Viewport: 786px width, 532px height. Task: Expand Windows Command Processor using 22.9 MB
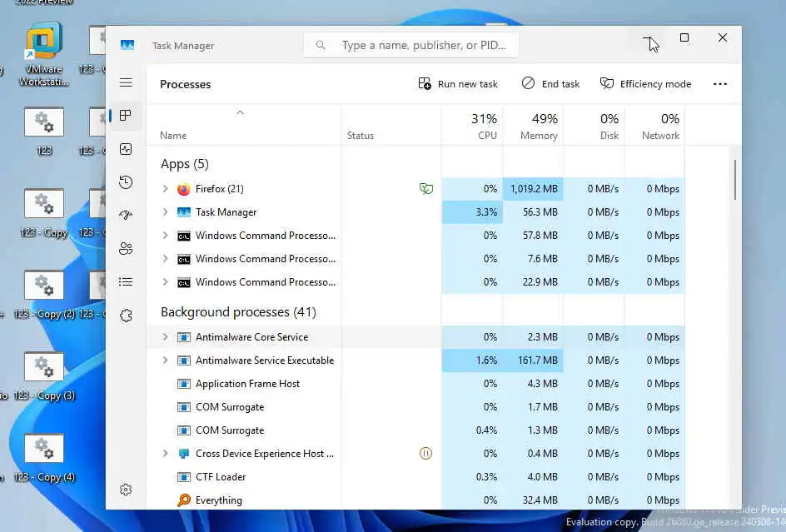pos(165,281)
